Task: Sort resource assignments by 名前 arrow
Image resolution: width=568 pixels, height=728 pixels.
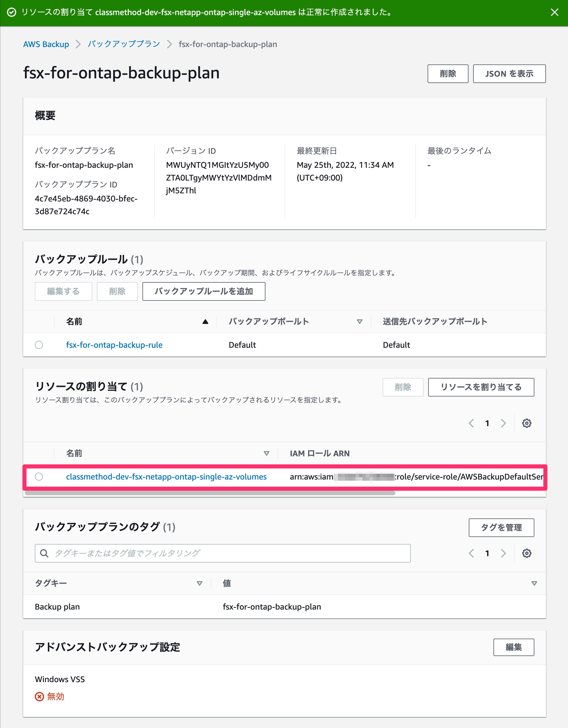Action: tap(266, 453)
